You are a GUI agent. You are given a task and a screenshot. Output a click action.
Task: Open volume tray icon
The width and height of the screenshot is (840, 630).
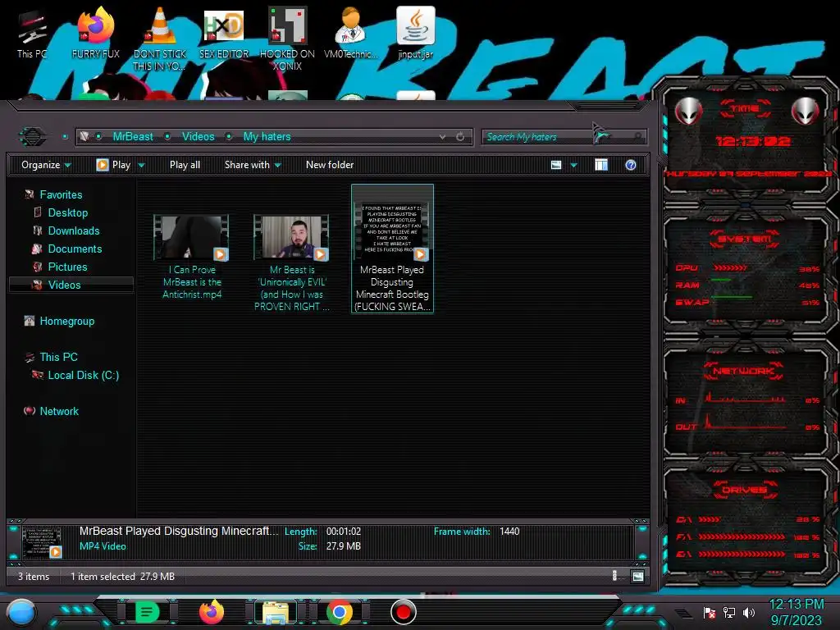pos(748,612)
